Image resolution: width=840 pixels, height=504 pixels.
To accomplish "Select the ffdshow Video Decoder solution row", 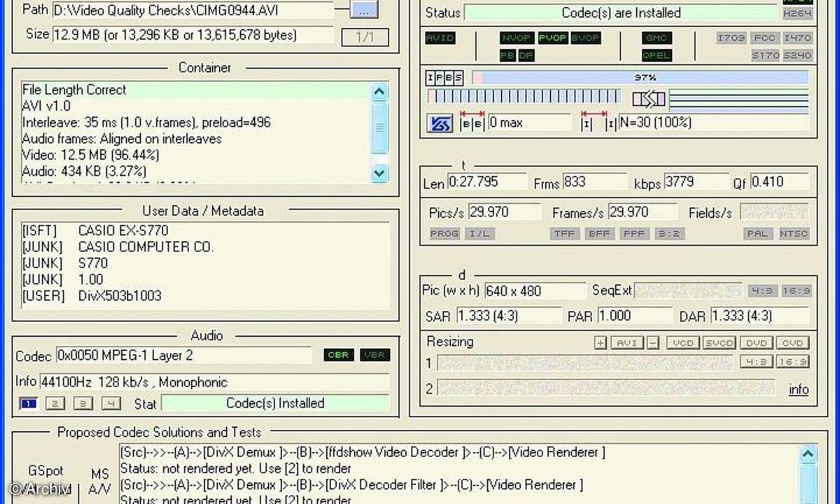I will click(x=458, y=452).
